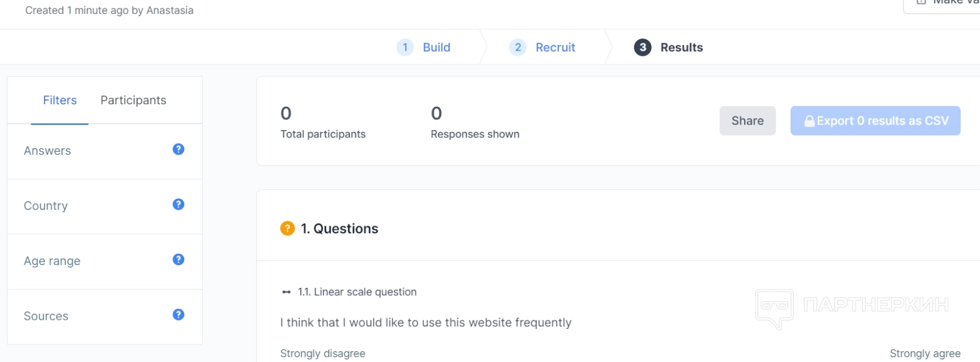Image resolution: width=980 pixels, height=362 pixels.
Task: Click the step 2 number badge
Action: pos(517,48)
